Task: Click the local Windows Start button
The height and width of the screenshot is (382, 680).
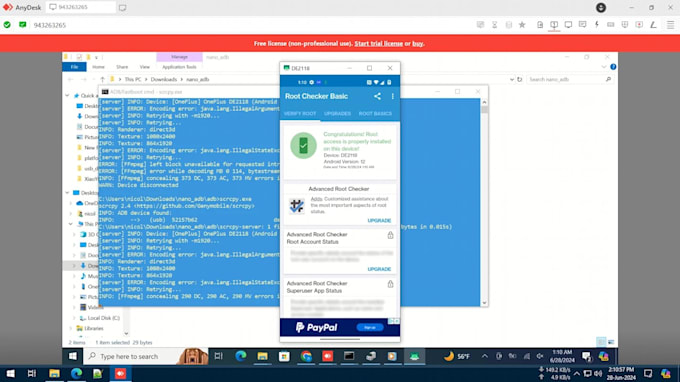Action: coord(10,374)
